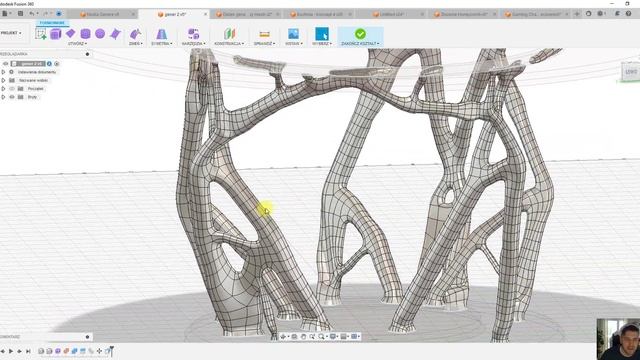Toggle visibility of Bryły folder
The width and height of the screenshot is (640, 360).
click(x=12, y=97)
